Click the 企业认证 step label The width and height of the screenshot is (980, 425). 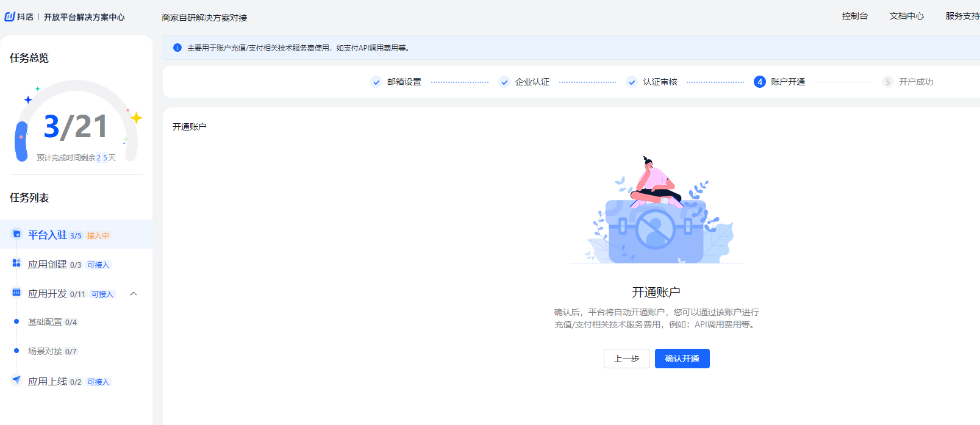point(532,82)
